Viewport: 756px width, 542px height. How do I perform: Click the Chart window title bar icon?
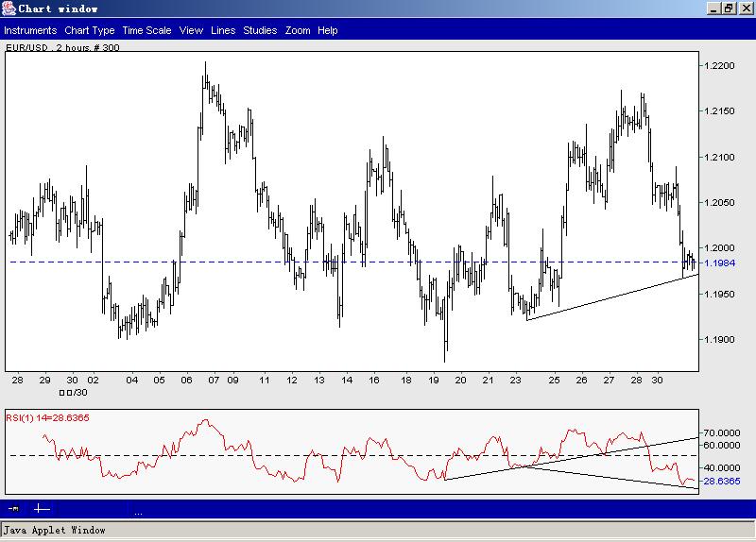(x=9, y=8)
